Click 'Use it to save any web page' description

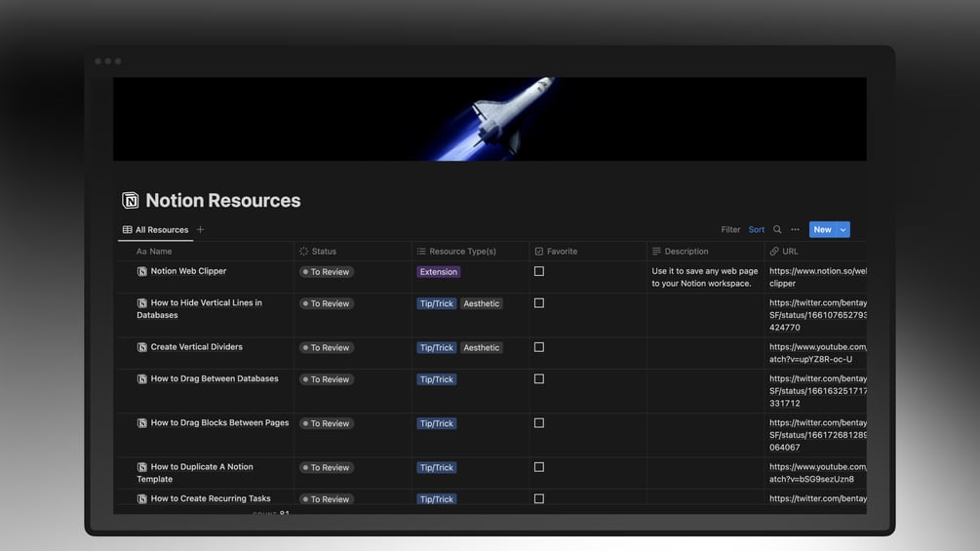coord(704,277)
